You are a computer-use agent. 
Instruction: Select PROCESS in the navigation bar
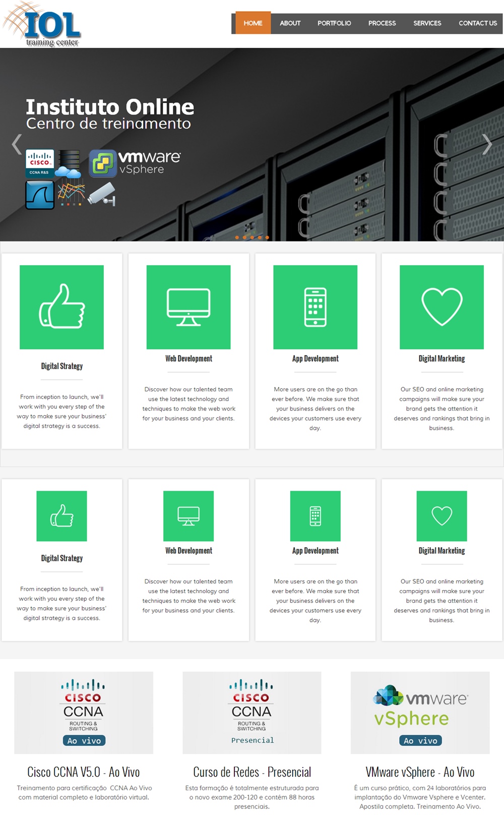(382, 23)
